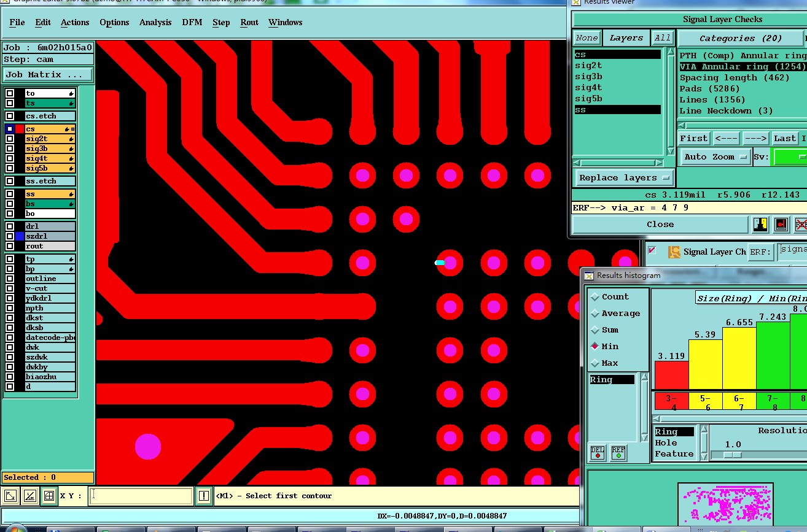Open the DFM menu
The width and height of the screenshot is (807, 532).
pyautogui.click(x=192, y=23)
